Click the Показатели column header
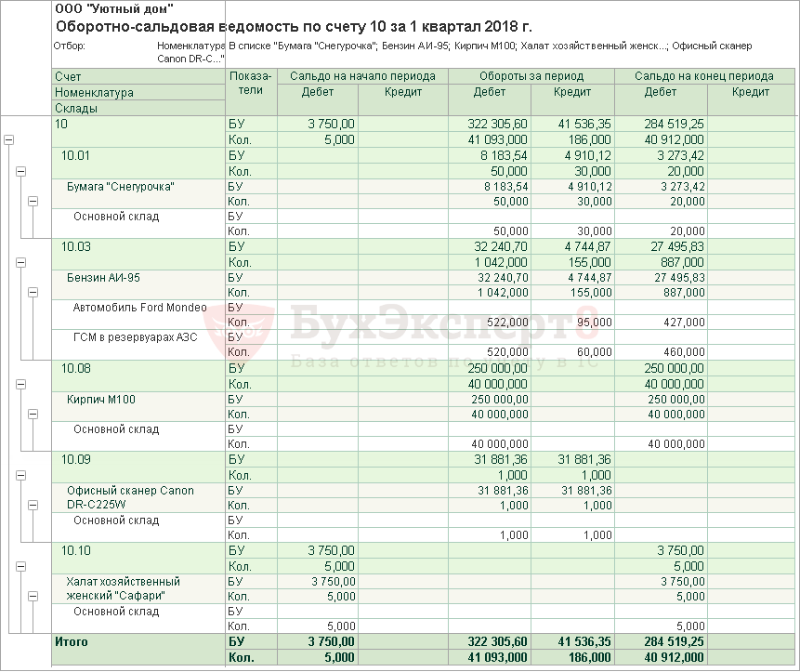 (x=251, y=83)
